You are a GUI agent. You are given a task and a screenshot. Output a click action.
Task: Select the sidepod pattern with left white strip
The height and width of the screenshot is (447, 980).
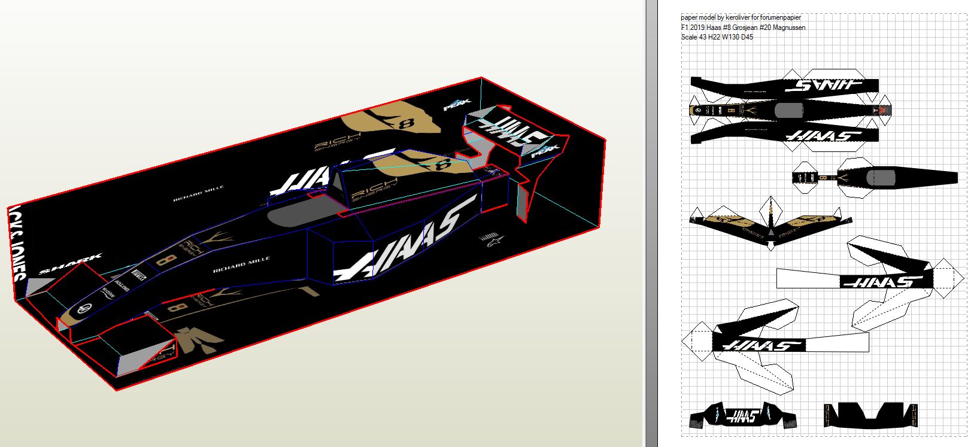868,280
